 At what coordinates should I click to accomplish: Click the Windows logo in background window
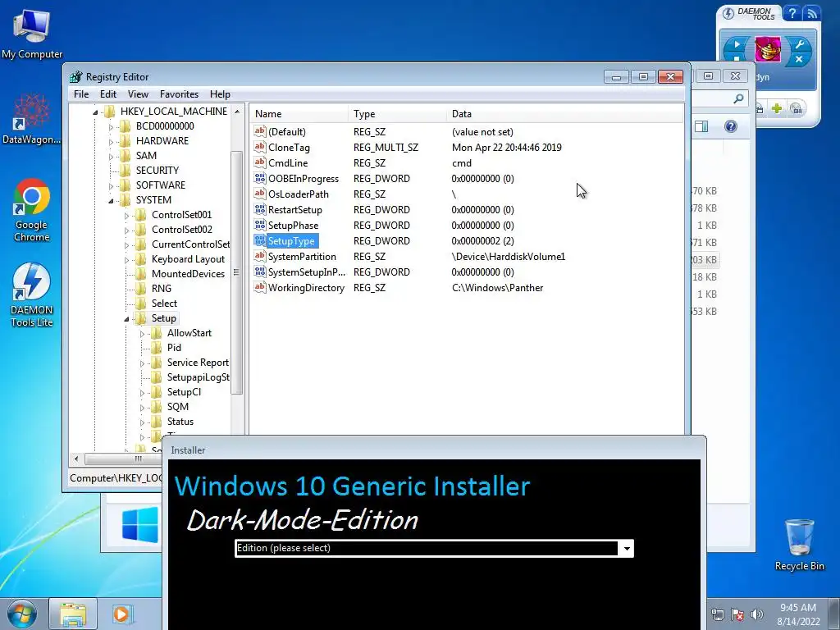[139, 525]
